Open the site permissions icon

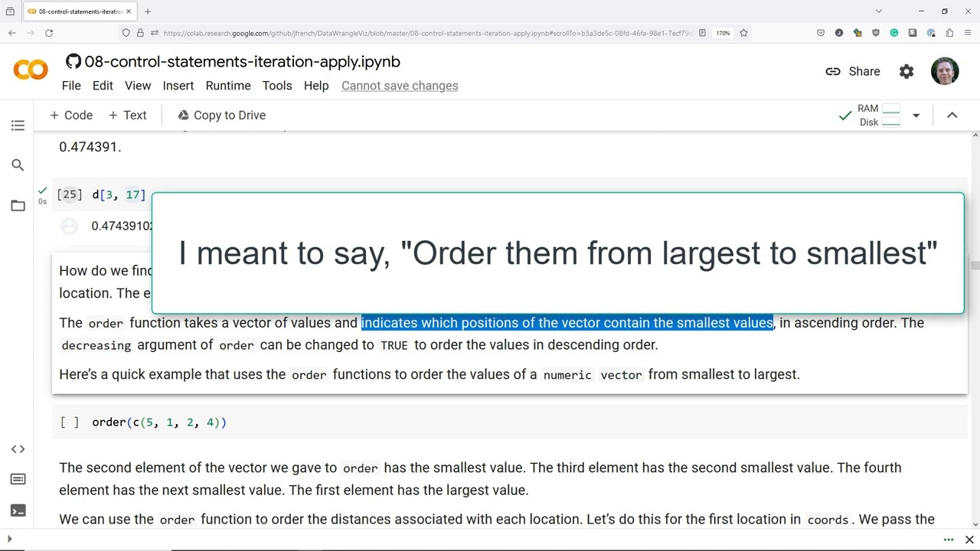pos(155,33)
